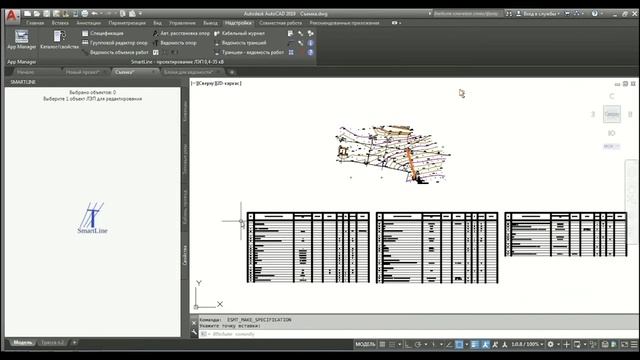Open Траншеи - ведомость работ
Viewport: 640px width, 360px height.
coord(249,52)
